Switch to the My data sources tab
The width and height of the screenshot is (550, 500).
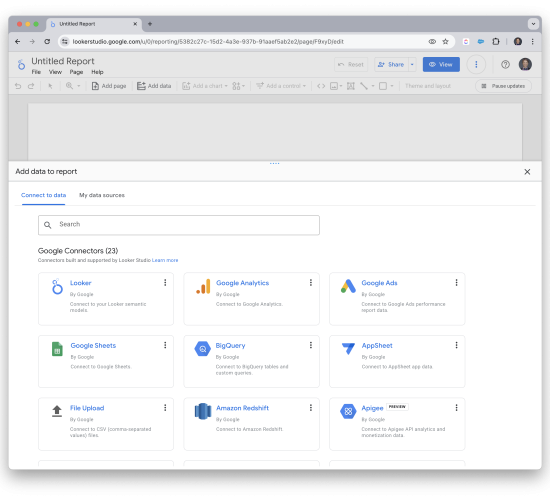pos(102,195)
